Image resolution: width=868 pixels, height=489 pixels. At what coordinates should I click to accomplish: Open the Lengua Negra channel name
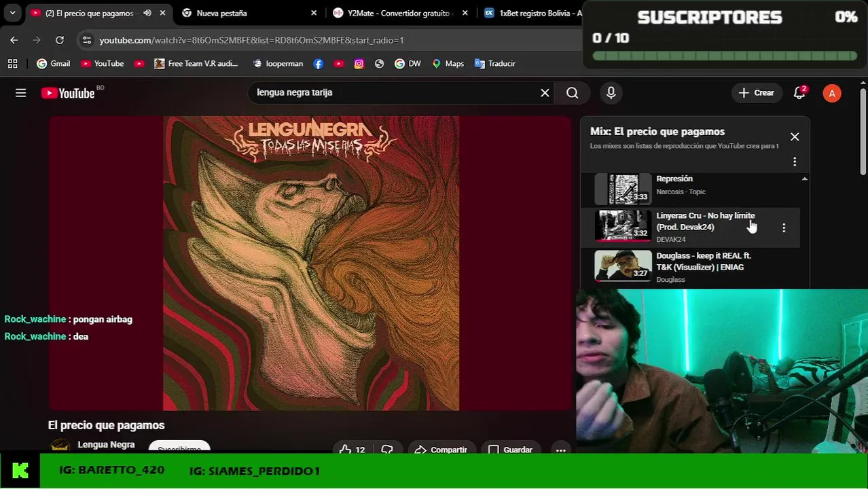106,444
